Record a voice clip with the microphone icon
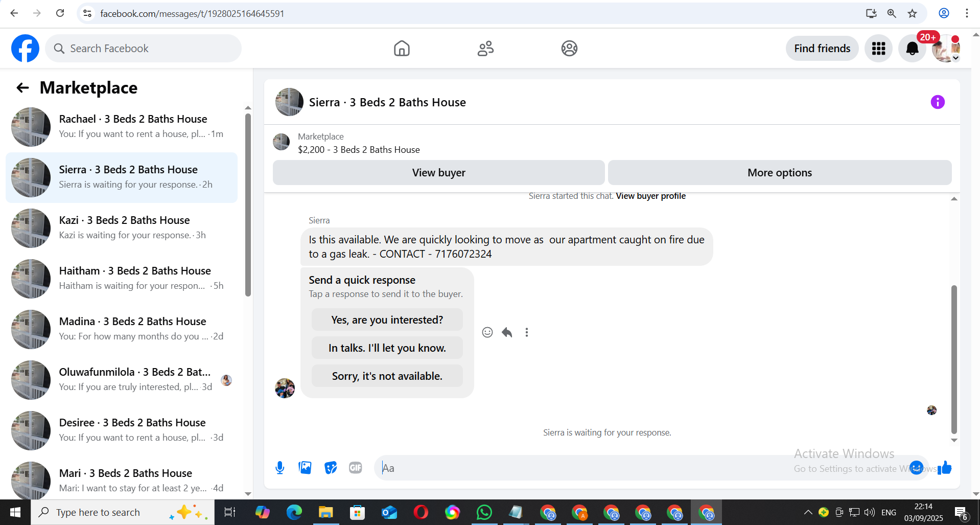 279,468
